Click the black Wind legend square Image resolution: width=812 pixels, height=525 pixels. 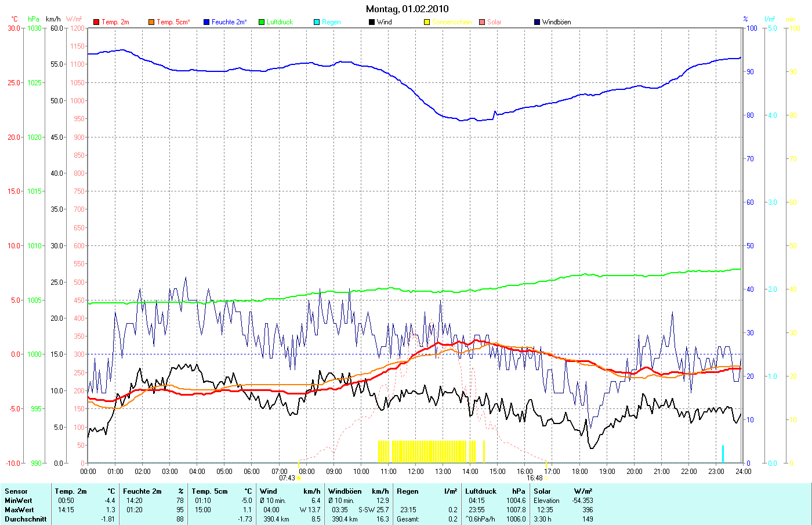(372, 22)
